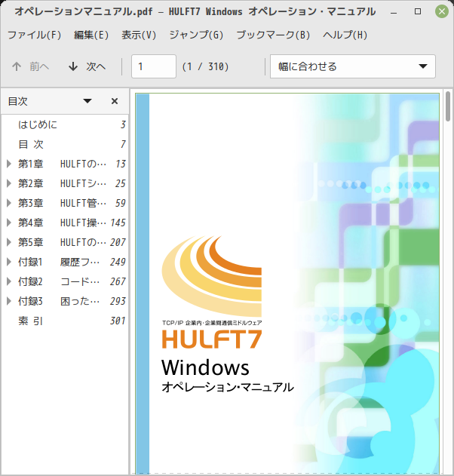Viewport: 454px width, 476px height.
Task: Select 第1章 chapter row text
Action: [62, 164]
